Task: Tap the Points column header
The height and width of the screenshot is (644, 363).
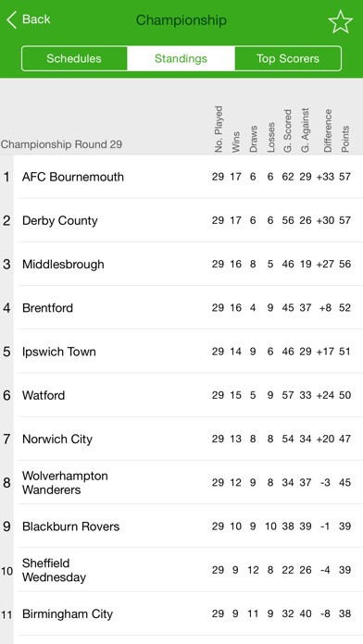Action: coord(345,139)
